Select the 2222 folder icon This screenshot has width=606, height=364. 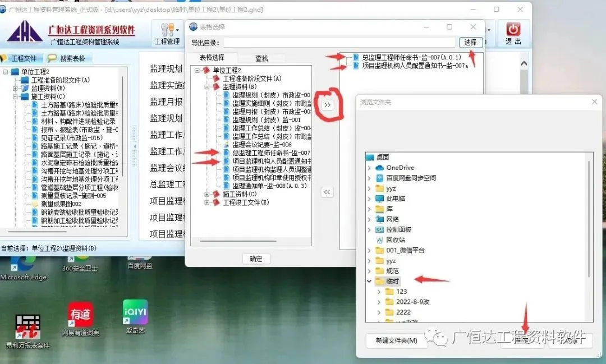(x=389, y=312)
